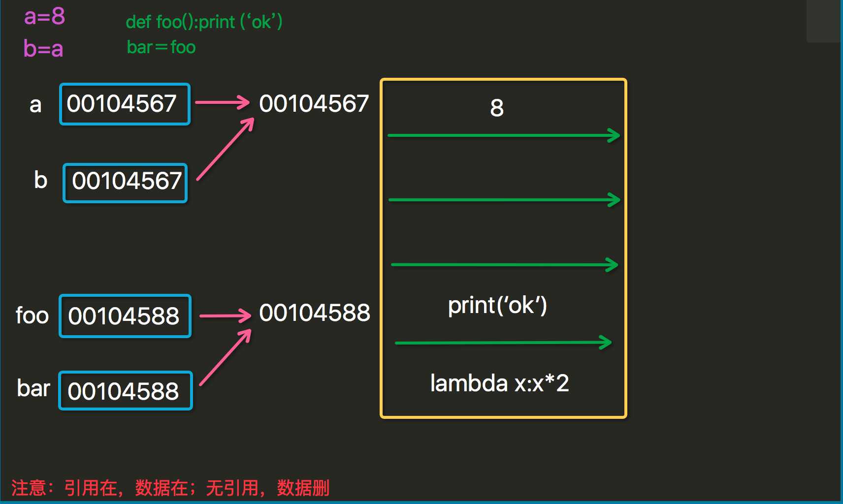Viewport: 843px width, 504px height.
Task: Click the white address 00104567 label
Action: pos(314,104)
